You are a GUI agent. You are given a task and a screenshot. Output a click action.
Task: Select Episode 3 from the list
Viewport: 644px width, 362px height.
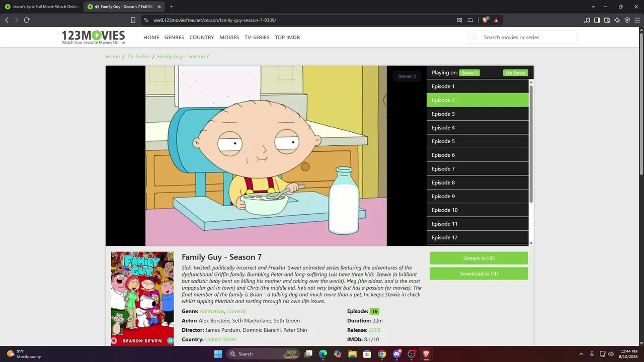click(477, 114)
